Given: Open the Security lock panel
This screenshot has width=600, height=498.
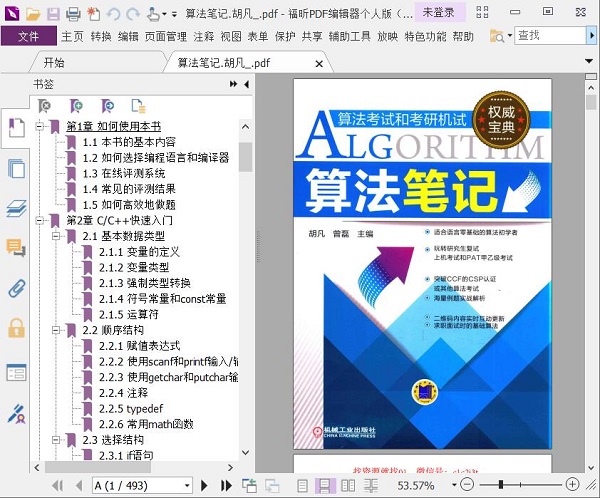Looking at the screenshot, I should [16, 328].
